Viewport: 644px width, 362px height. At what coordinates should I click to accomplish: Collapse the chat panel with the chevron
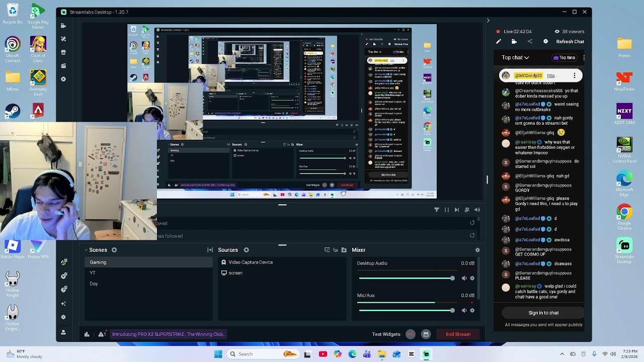pyautogui.click(x=488, y=21)
